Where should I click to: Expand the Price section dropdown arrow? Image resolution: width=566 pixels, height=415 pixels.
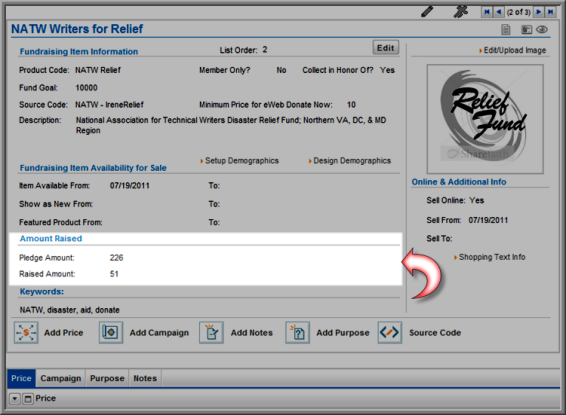(14, 399)
